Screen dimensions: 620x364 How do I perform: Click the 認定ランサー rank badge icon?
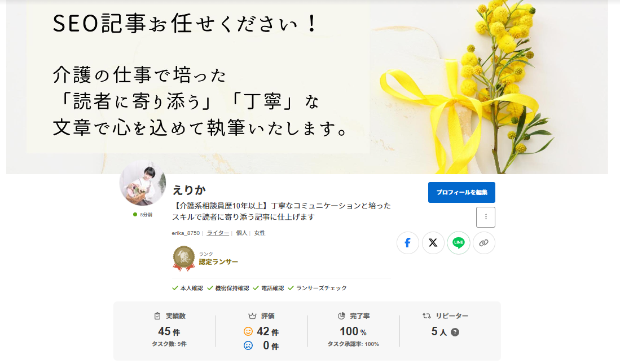coord(184,259)
